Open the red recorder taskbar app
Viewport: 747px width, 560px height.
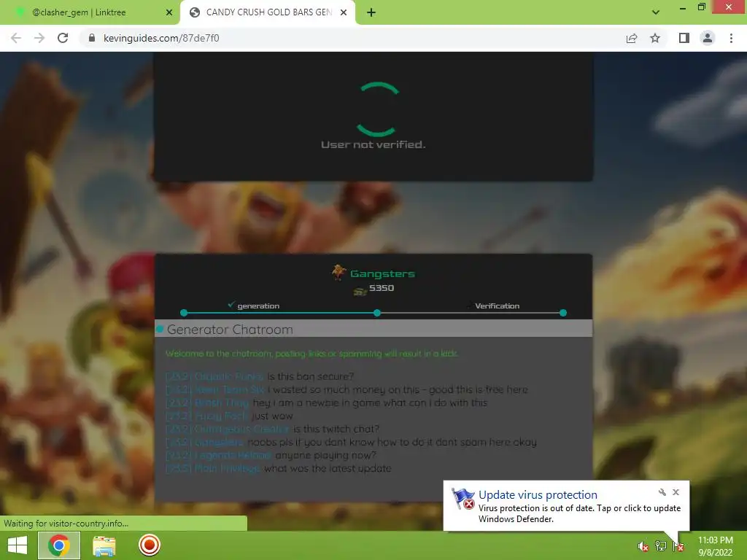149,545
